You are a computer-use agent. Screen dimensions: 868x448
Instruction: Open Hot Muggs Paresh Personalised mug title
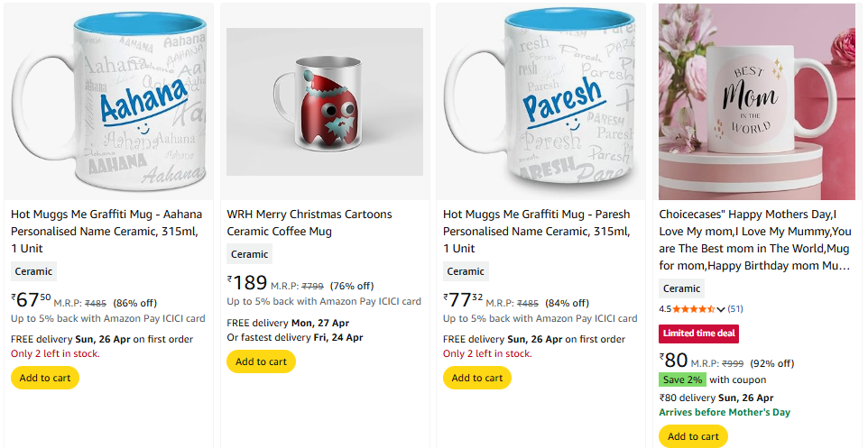(539, 231)
